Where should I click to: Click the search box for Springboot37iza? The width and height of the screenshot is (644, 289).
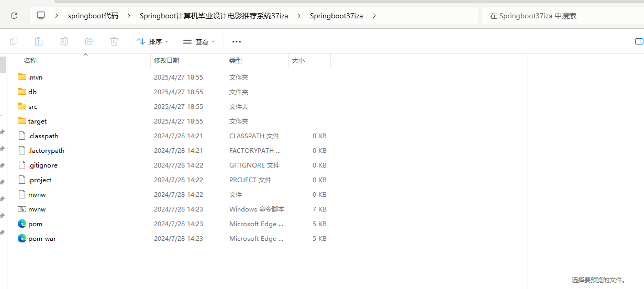click(560, 16)
